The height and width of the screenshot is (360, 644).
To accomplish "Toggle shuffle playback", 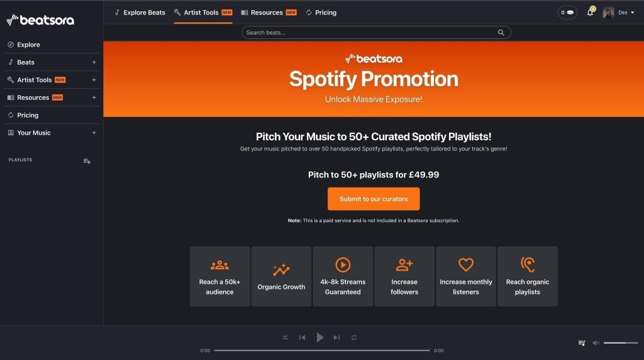I will click(285, 338).
